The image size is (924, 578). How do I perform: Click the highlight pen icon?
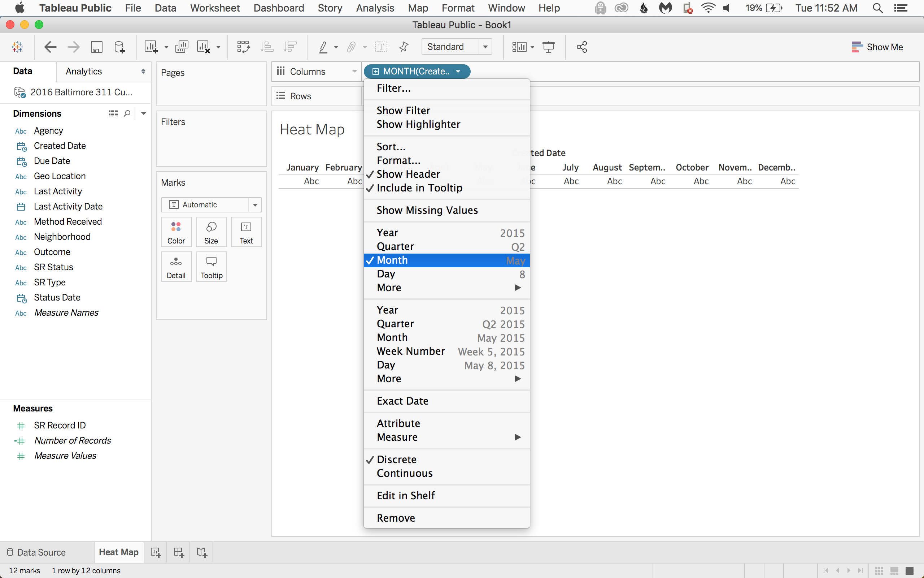[x=323, y=47]
